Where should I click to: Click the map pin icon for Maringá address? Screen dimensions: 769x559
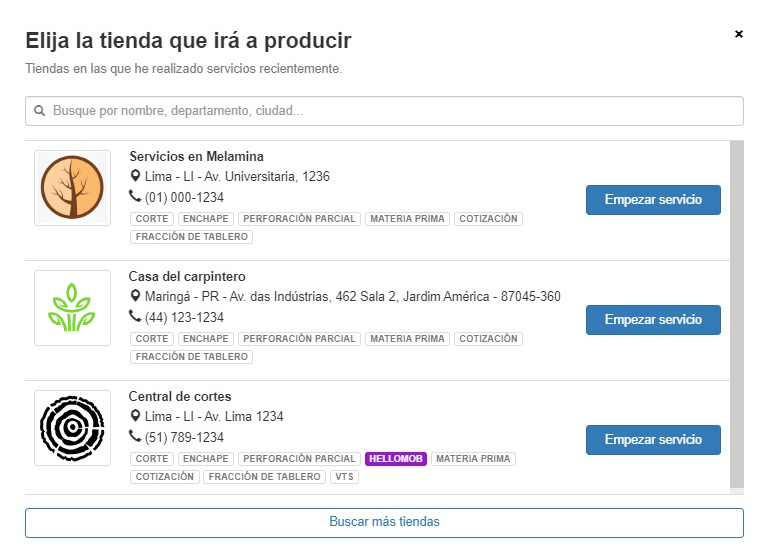135,297
